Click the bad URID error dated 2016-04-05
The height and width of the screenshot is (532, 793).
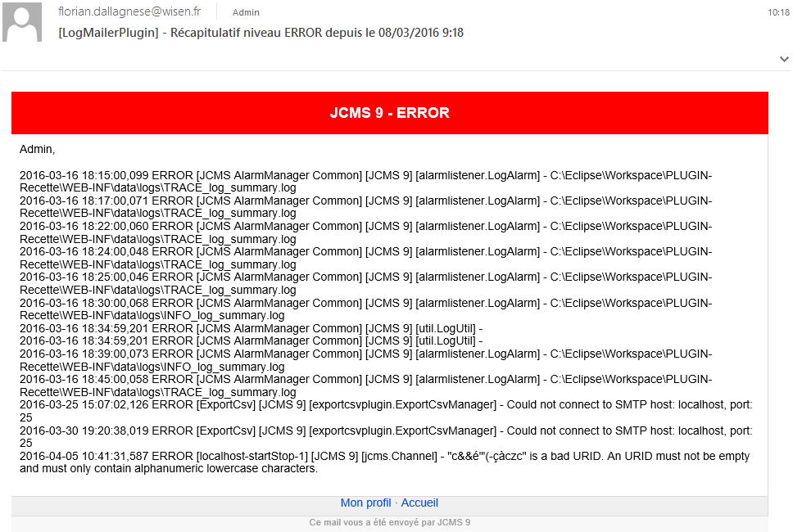[x=384, y=462]
